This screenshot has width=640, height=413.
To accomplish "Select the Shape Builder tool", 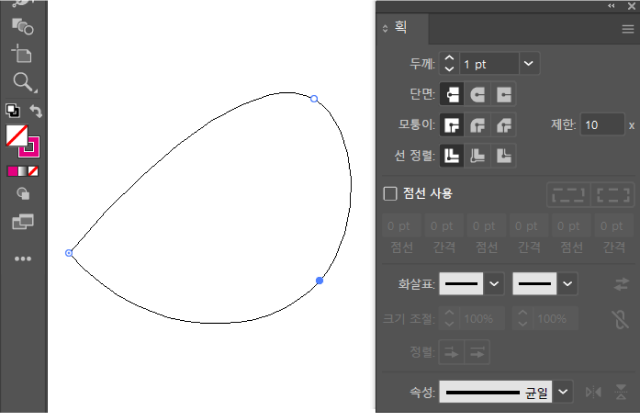I will [x=22, y=24].
